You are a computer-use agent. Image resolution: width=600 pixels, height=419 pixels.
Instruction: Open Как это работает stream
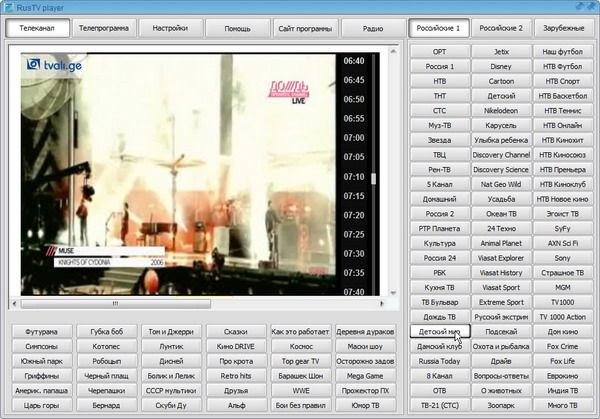point(301,332)
